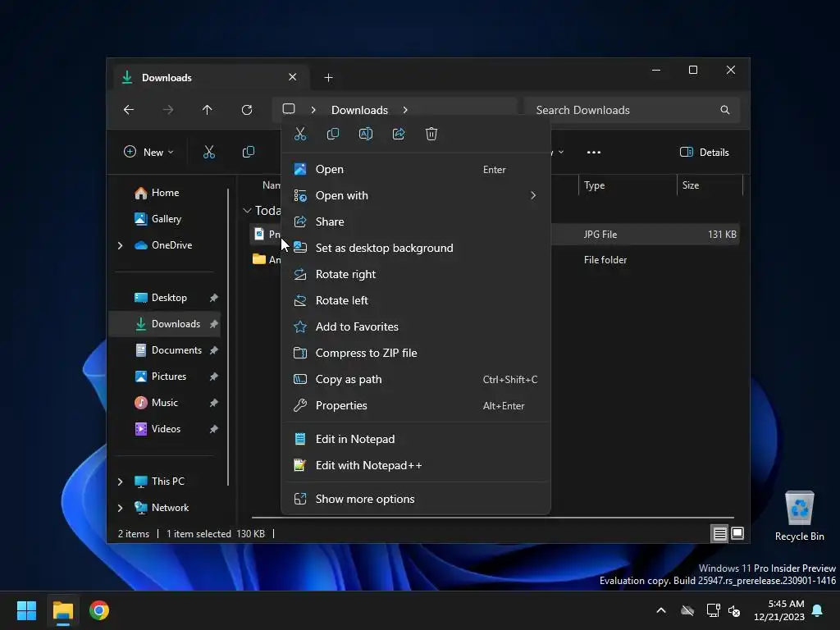Select Rotate left
The width and height of the screenshot is (840, 630).
click(x=416, y=300)
